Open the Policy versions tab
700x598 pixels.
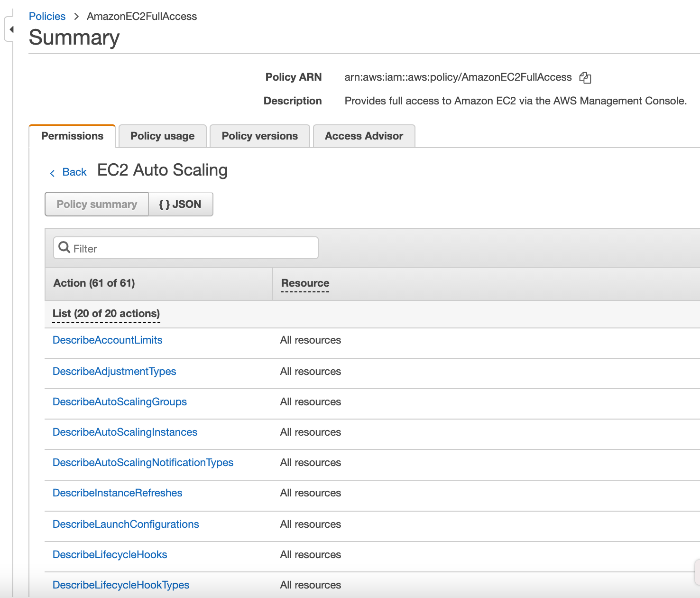point(259,136)
